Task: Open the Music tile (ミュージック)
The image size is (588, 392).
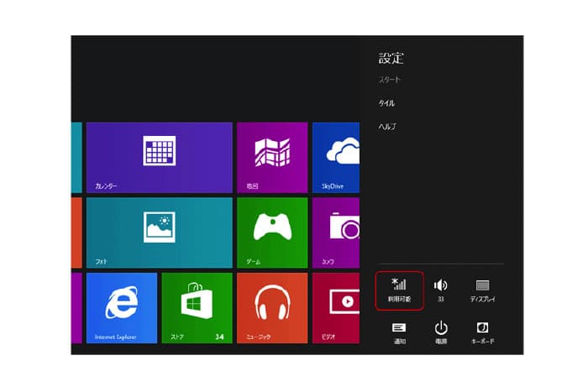Action: point(272,308)
